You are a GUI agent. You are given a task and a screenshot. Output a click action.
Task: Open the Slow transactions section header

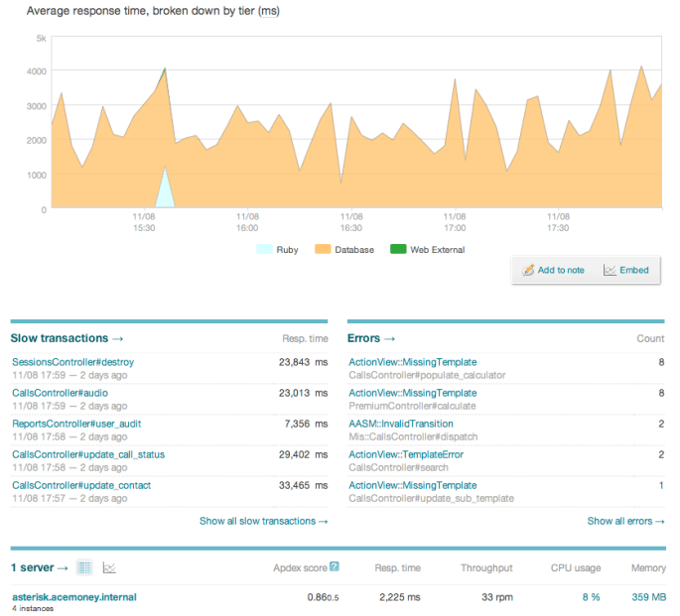click(67, 338)
